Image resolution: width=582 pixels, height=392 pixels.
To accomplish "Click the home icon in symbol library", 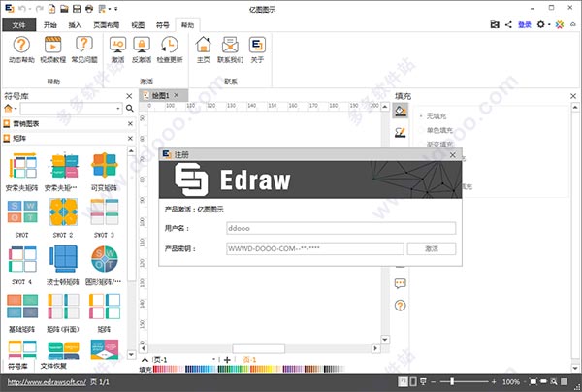I will tap(8, 108).
